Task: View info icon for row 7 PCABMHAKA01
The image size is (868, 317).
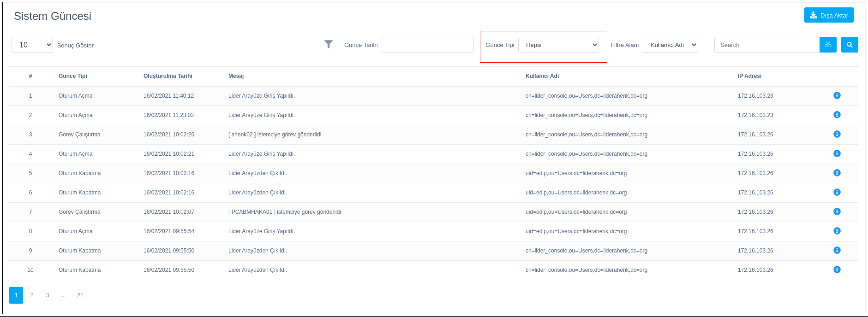Action: click(x=837, y=211)
